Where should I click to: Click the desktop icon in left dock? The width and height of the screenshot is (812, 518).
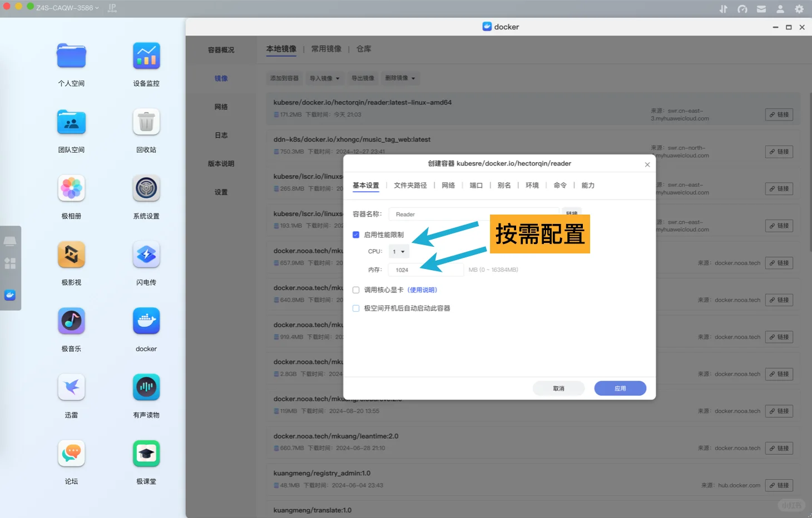(x=10, y=241)
